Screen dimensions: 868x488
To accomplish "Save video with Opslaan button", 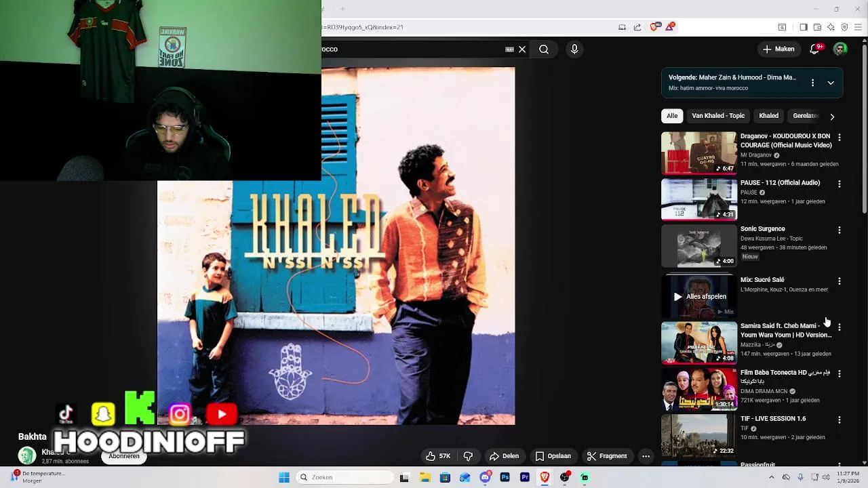I will pyautogui.click(x=553, y=456).
